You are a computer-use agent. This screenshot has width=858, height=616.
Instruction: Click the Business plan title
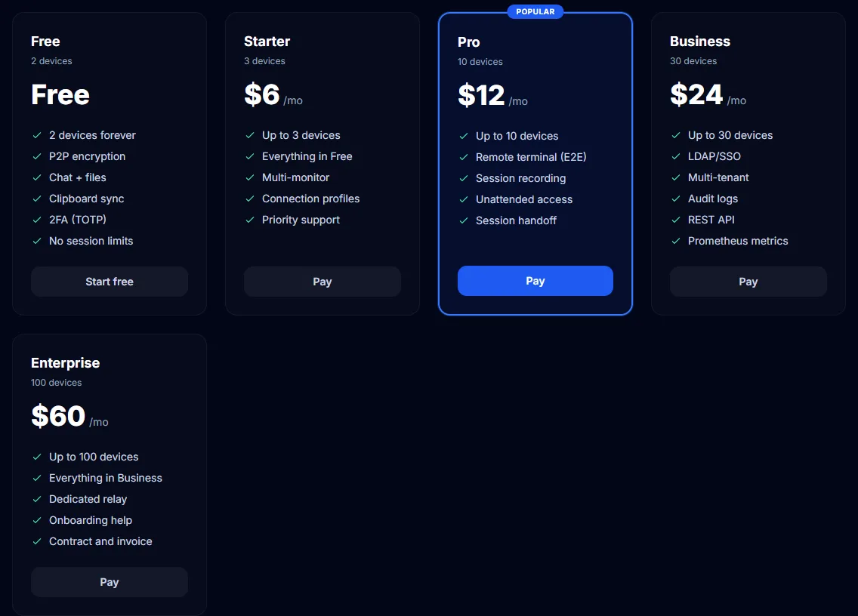pos(700,42)
